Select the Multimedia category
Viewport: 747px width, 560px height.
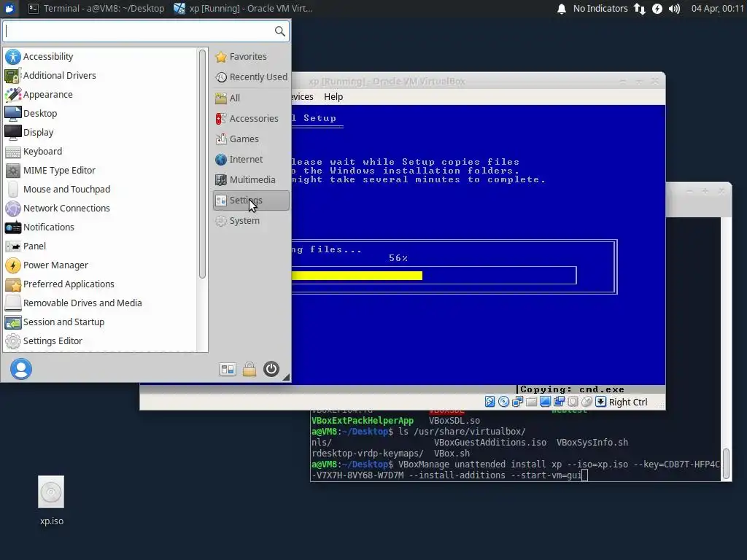pos(251,180)
